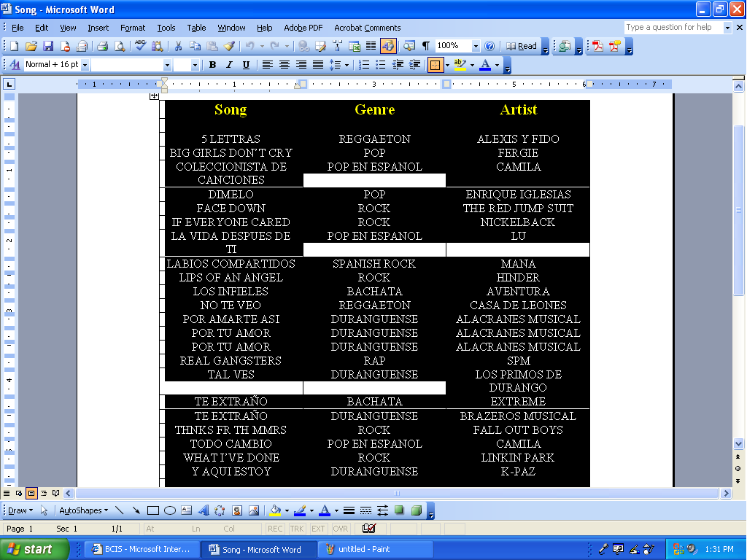Click the vertical scrollbar down arrow
This screenshot has height=560, width=747.
pos(738,444)
